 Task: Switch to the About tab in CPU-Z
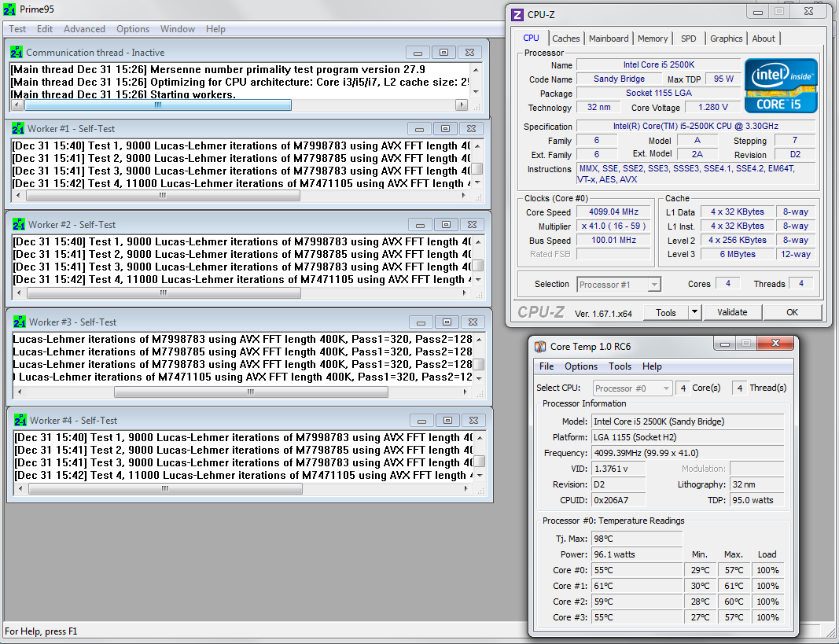pos(764,39)
